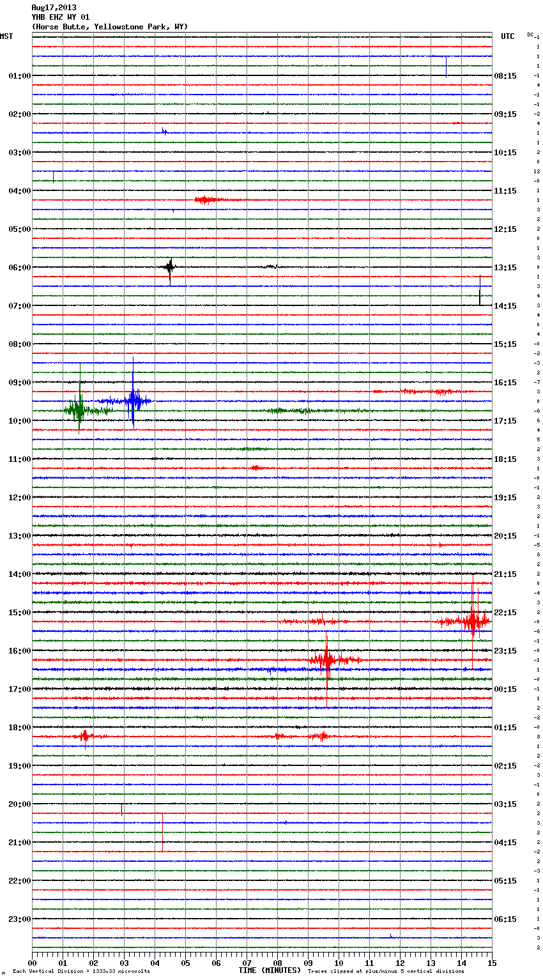
Task: Select the 05:00 MST time label
Action: (x=20, y=229)
